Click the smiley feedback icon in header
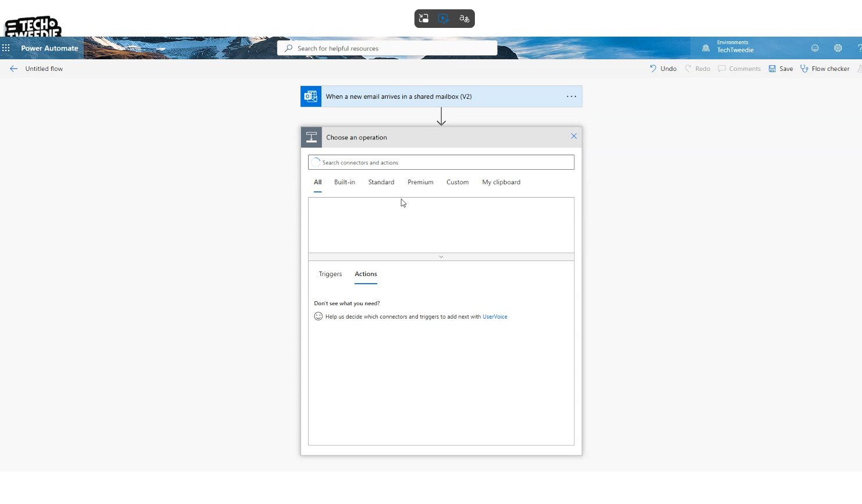862x504 pixels. pos(815,48)
